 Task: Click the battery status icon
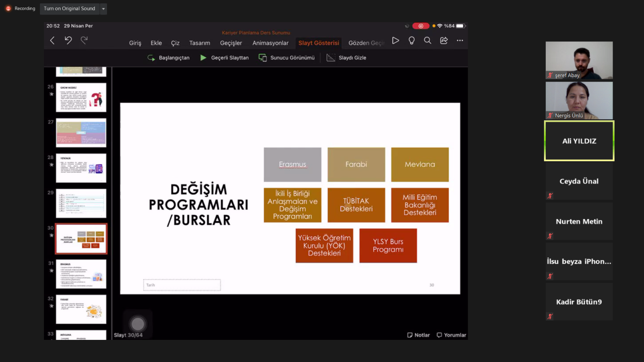click(460, 26)
